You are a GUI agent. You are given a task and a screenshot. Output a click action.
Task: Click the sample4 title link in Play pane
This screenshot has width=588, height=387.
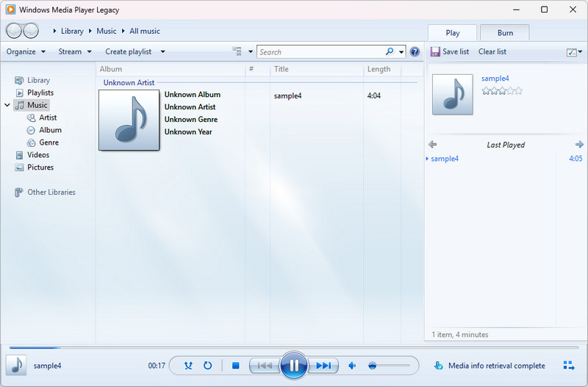495,79
